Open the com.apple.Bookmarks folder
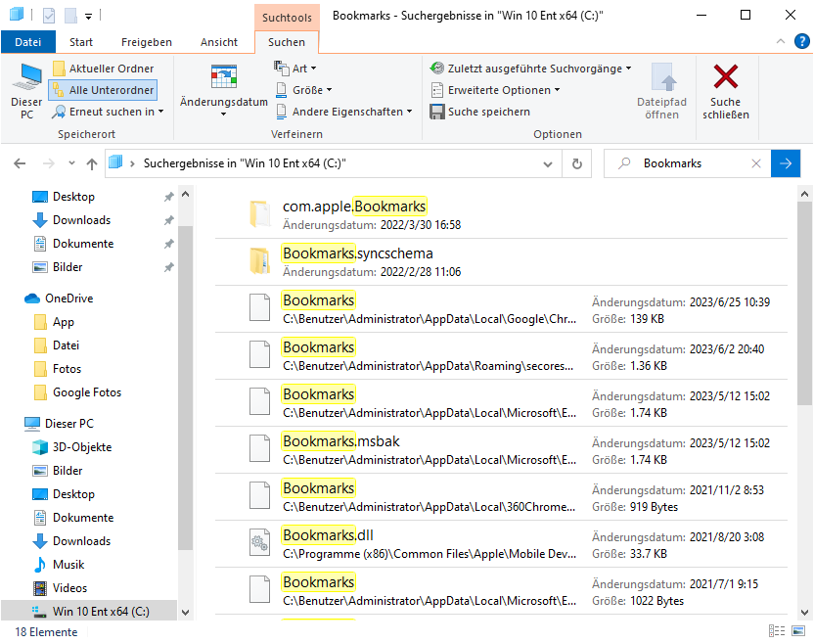This screenshot has height=644, width=814. [354, 207]
